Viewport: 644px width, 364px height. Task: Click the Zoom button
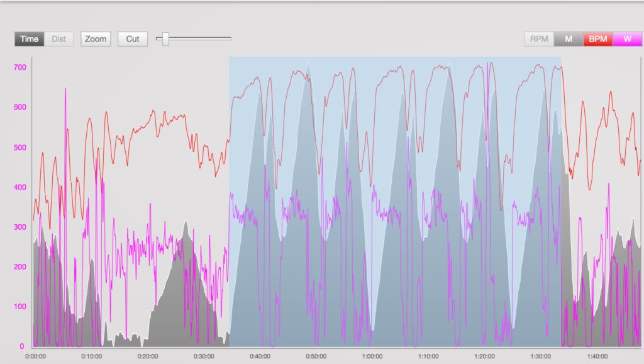(96, 39)
